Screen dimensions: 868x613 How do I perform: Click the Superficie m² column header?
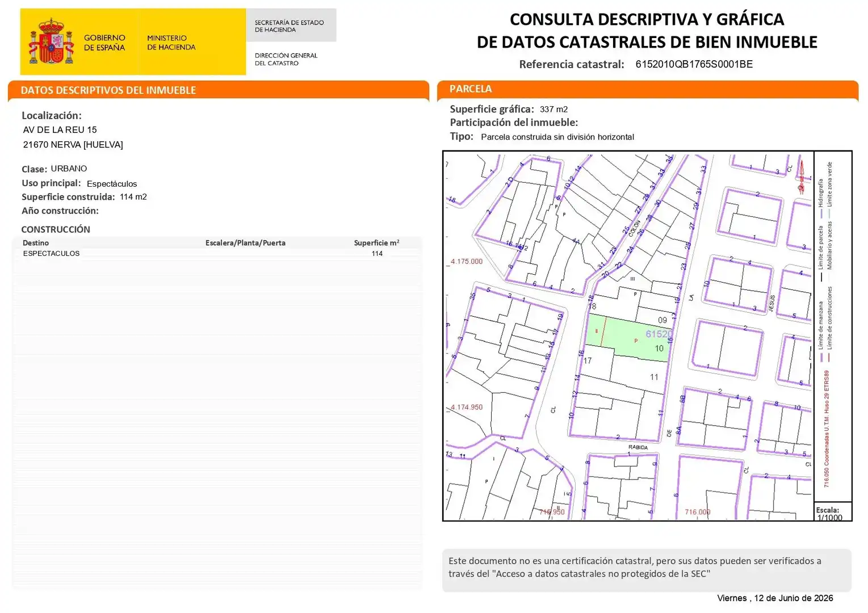point(376,243)
